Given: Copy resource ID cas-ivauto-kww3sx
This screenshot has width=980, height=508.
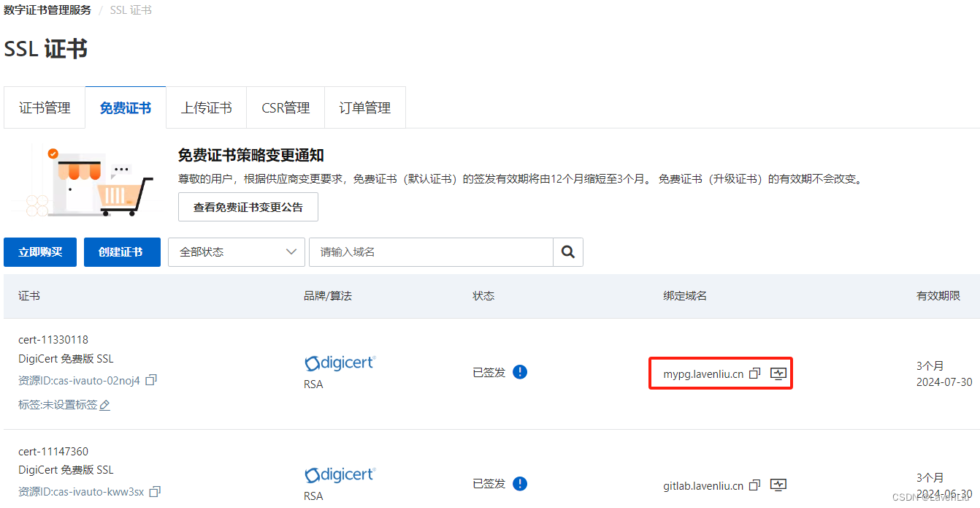Looking at the screenshot, I should (x=154, y=491).
